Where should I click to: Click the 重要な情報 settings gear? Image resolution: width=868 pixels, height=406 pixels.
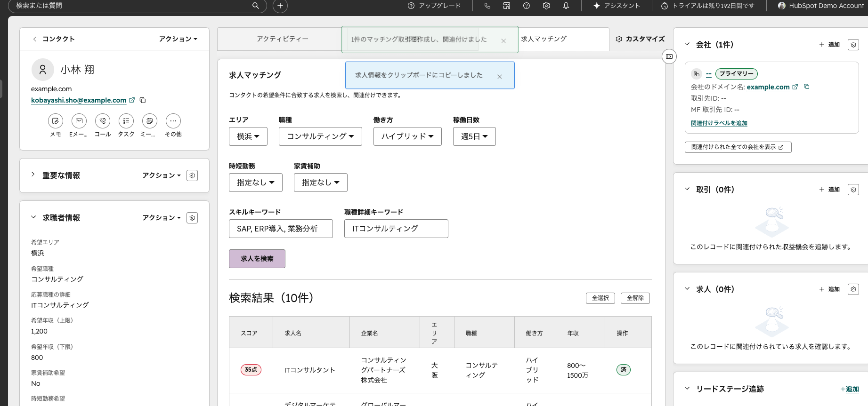(192, 175)
